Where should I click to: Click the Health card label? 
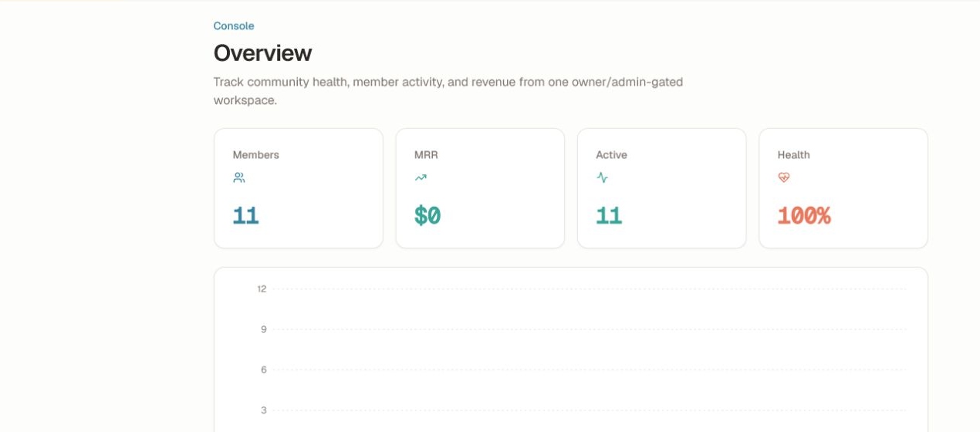point(794,154)
